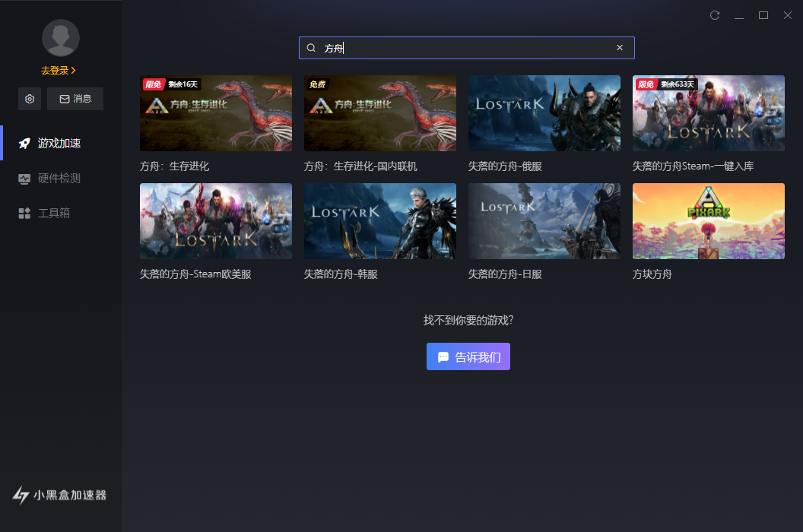Click the refresh icon in the title bar

coord(715,15)
